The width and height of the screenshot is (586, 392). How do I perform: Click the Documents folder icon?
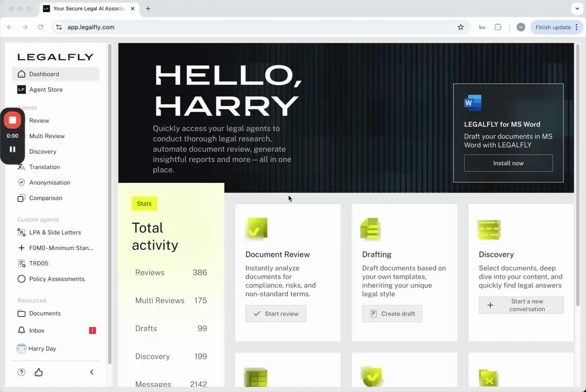tap(21, 313)
